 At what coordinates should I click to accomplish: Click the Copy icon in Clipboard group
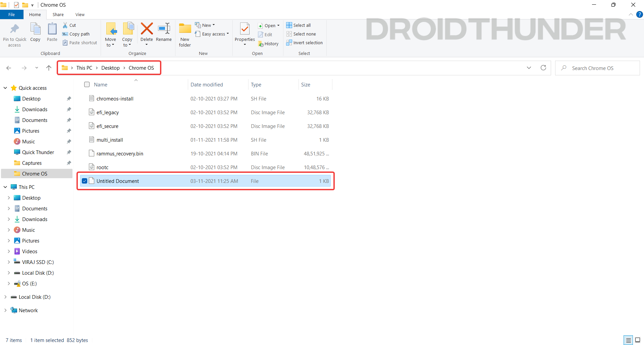[x=35, y=29]
